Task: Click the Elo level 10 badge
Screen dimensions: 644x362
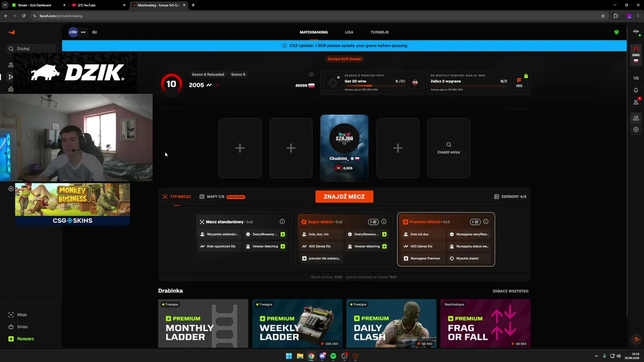Action: pyautogui.click(x=171, y=84)
